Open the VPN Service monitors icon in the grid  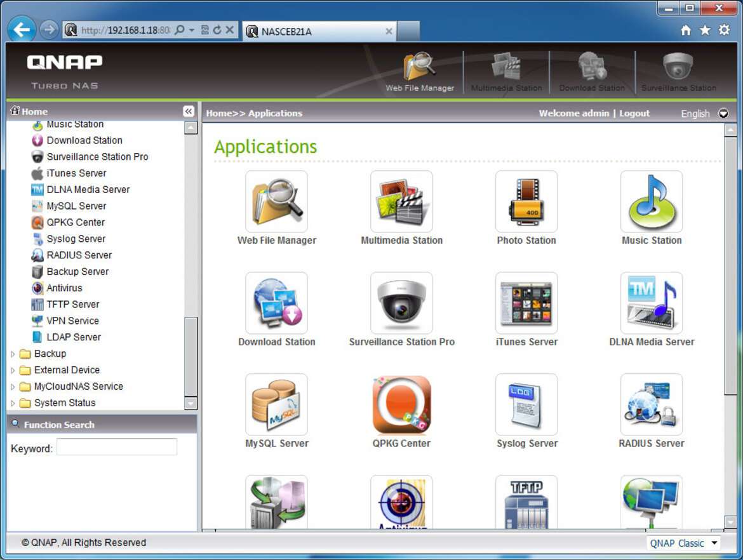pyautogui.click(x=652, y=502)
